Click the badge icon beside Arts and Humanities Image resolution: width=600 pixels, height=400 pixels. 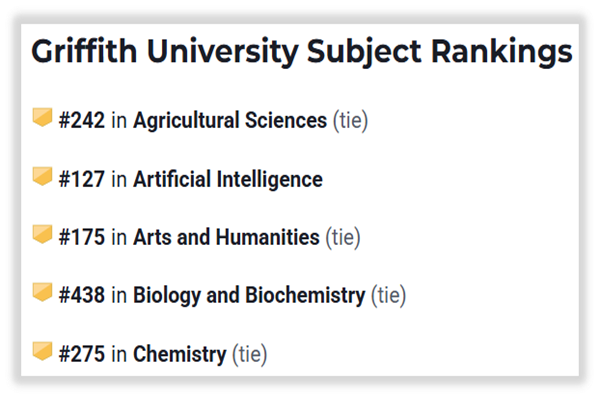pyautogui.click(x=43, y=235)
